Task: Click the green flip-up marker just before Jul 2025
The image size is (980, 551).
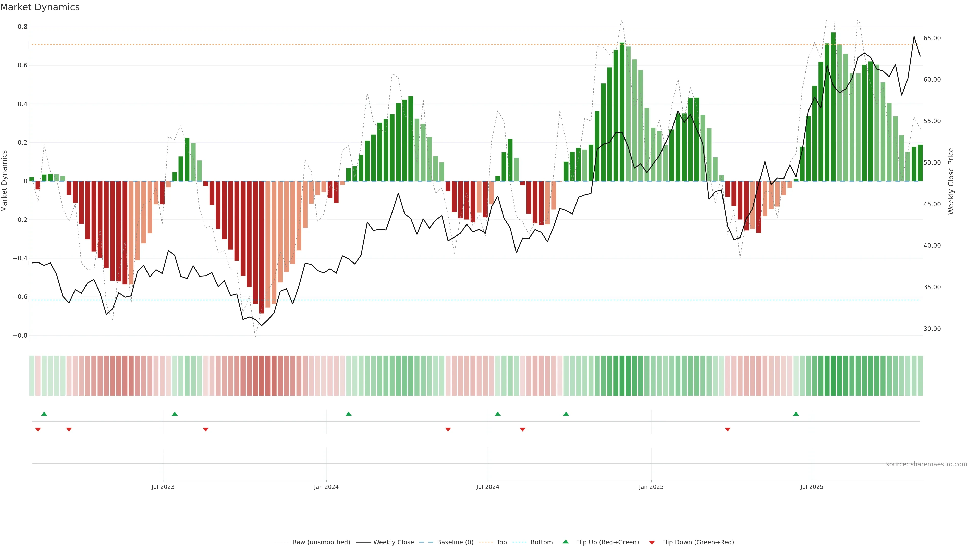Action: click(796, 414)
